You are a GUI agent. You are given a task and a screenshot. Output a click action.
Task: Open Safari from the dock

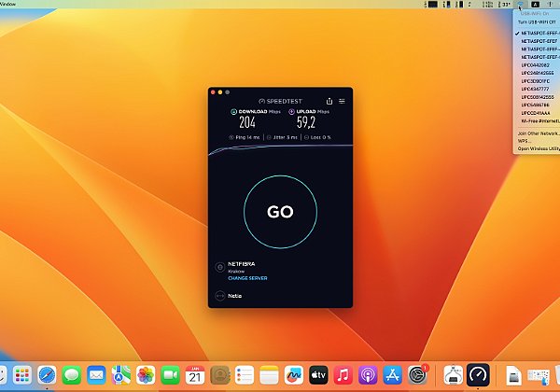(47, 375)
